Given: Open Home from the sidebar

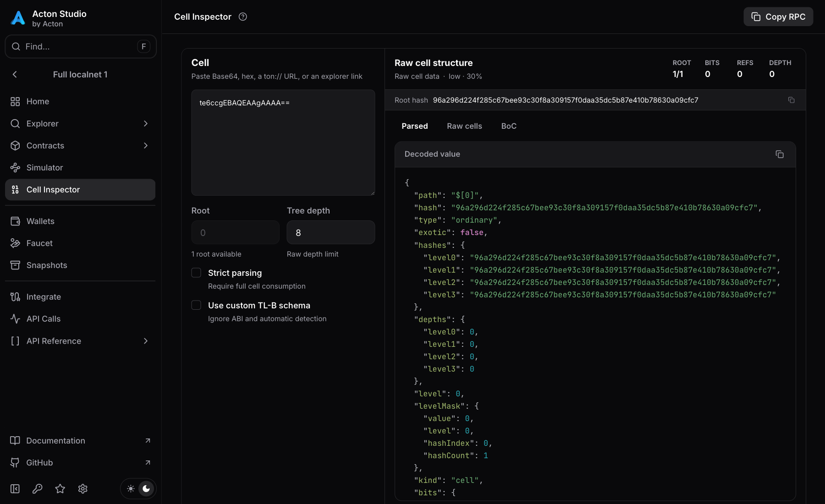Looking at the screenshot, I should 80,101.
